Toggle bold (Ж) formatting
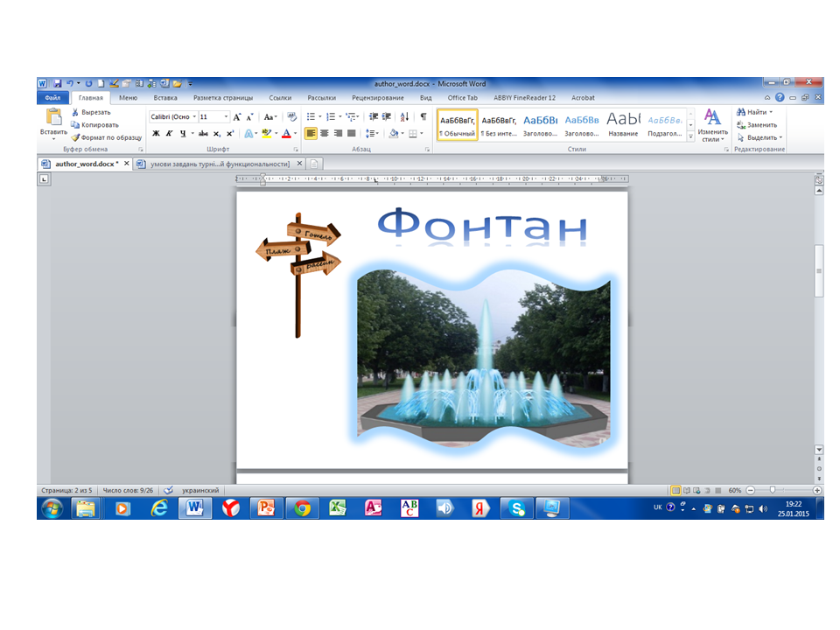The width and height of the screenshot is (840, 630). click(x=156, y=133)
